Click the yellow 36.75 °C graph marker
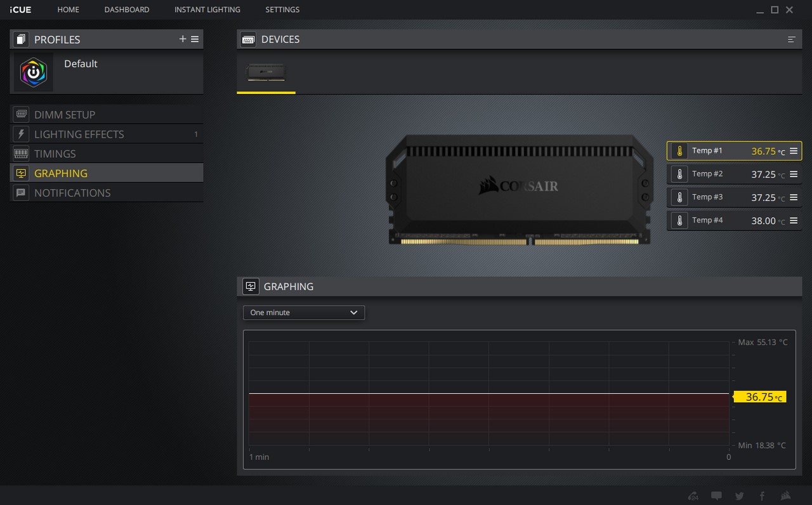Image resolution: width=812 pixels, height=505 pixels. pos(760,397)
